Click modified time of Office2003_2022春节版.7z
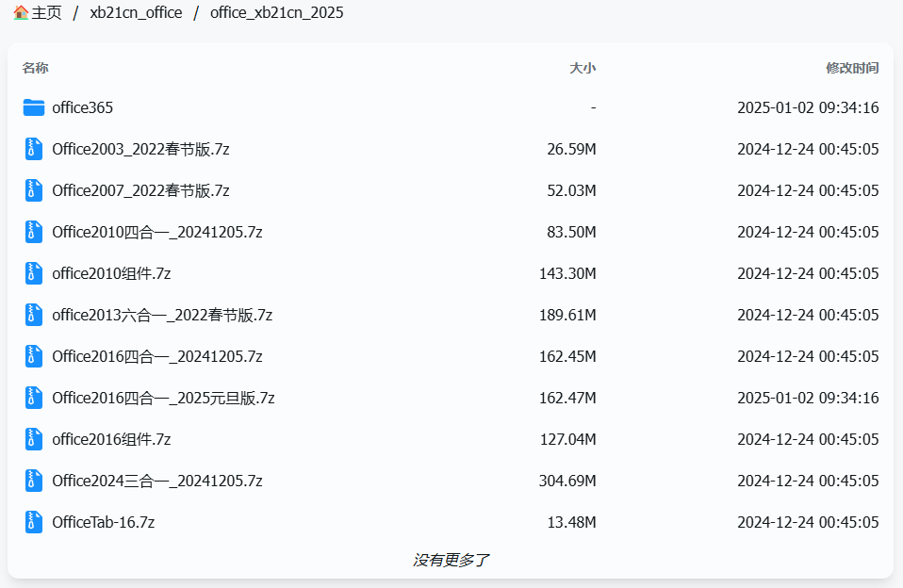Image resolution: width=903 pixels, height=588 pixels. pos(808,149)
